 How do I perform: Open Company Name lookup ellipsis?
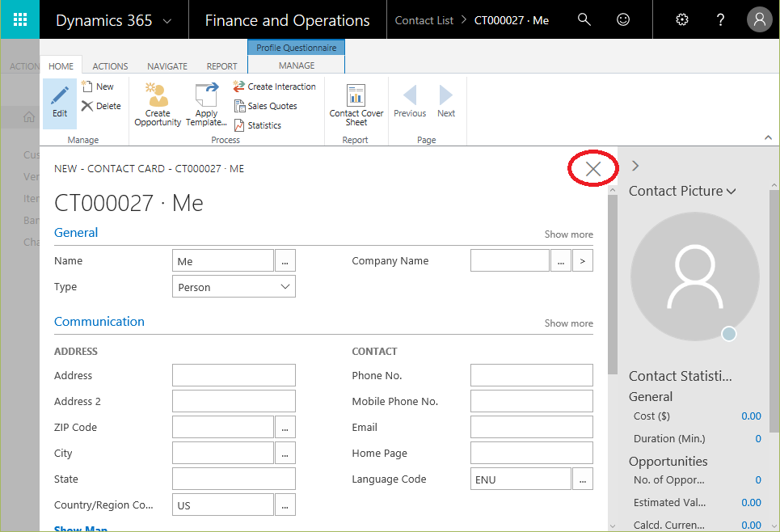click(561, 261)
